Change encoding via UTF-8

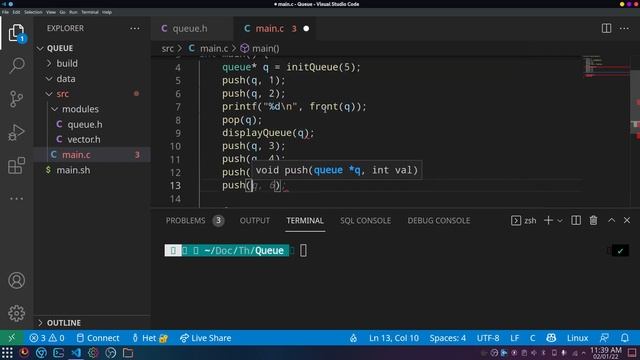[x=488, y=338]
